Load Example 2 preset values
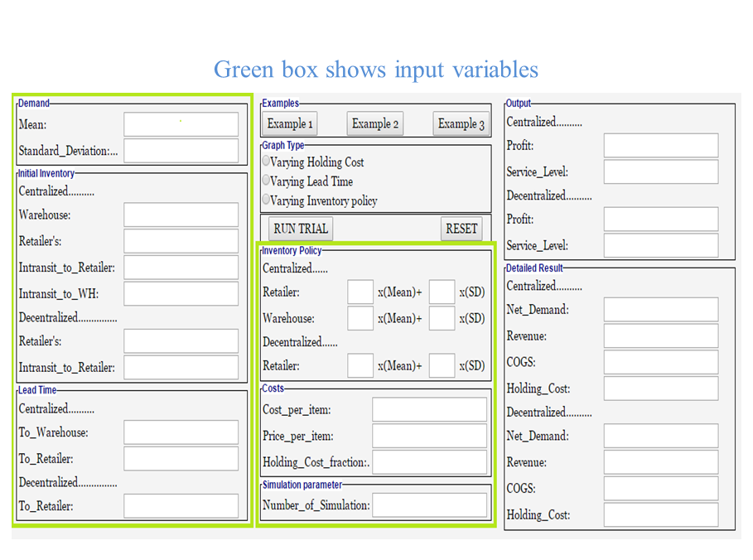The height and width of the screenshot is (560, 753). [375, 124]
